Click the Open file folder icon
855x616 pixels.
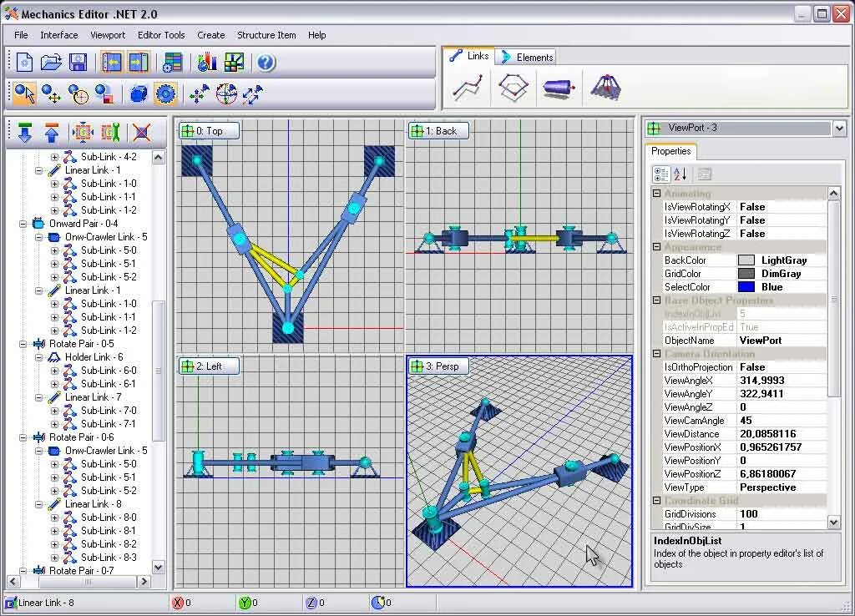[x=51, y=62]
